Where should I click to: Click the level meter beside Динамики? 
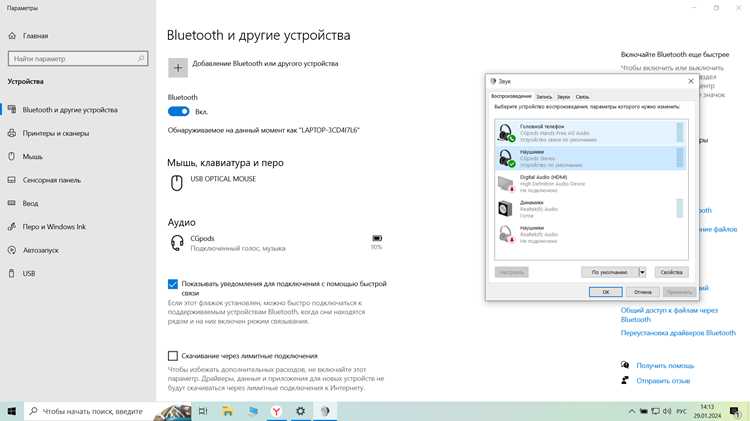click(x=680, y=209)
